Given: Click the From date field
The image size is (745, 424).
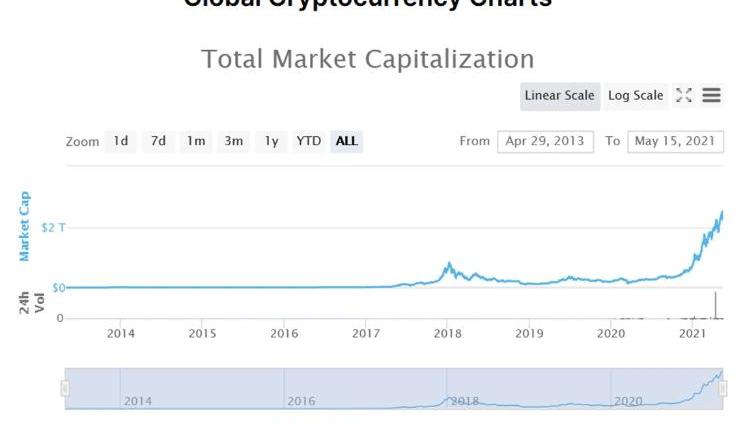Looking at the screenshot, I should click(545, 141).
